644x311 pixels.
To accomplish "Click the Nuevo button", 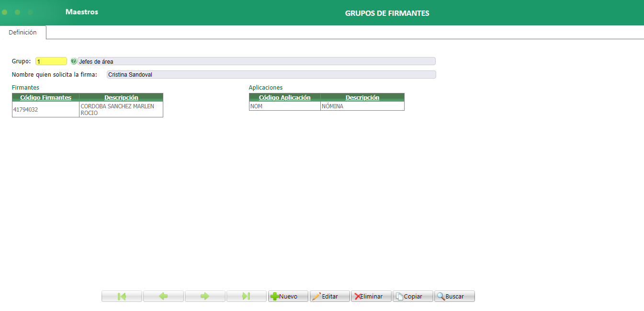I will pos(288,296).
